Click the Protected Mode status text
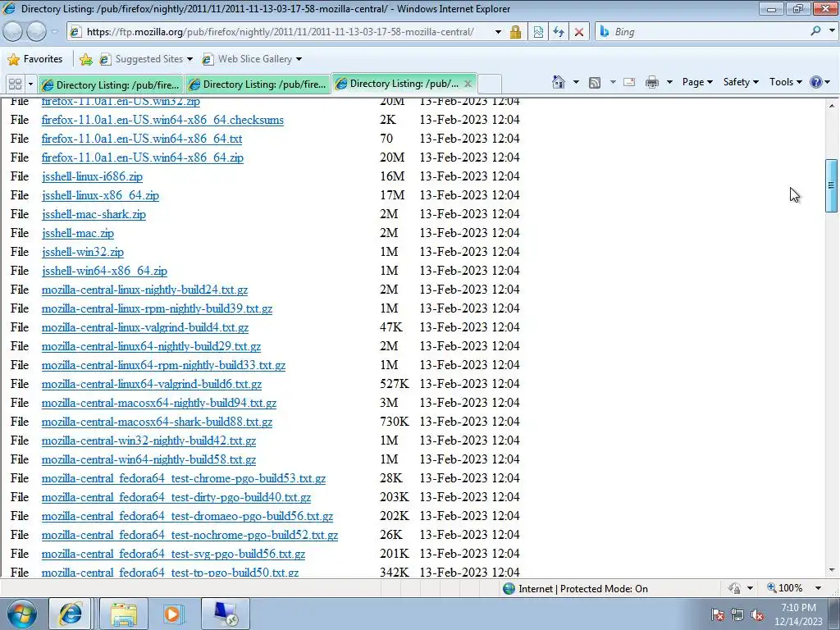 coord(583,589)
